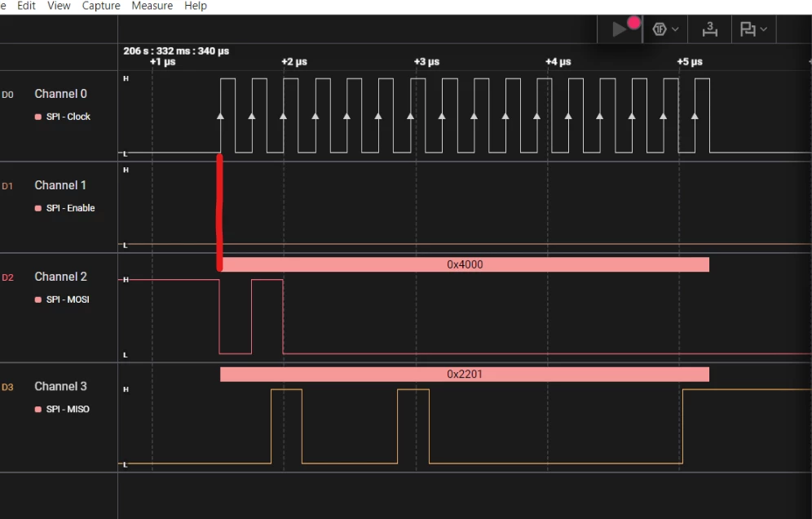Select the Channel 2 label
This screenshot has width=812, height=519.
60,277
